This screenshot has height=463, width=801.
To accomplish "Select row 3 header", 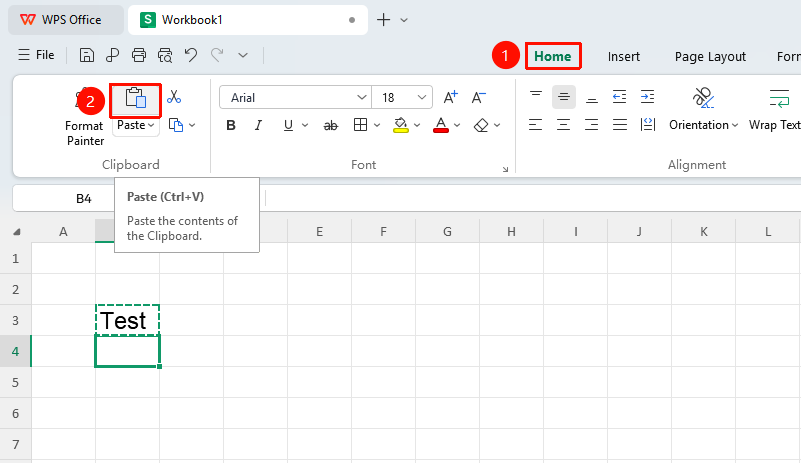I will pos(15,320).
